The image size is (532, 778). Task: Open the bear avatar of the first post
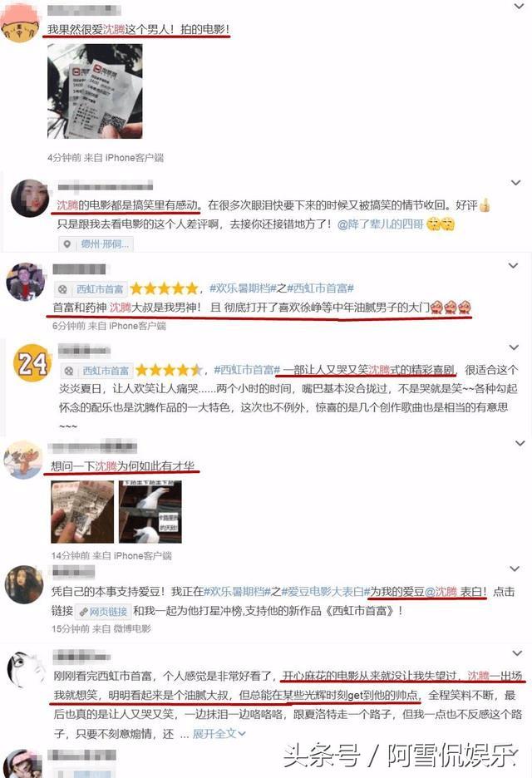(20, 26)
